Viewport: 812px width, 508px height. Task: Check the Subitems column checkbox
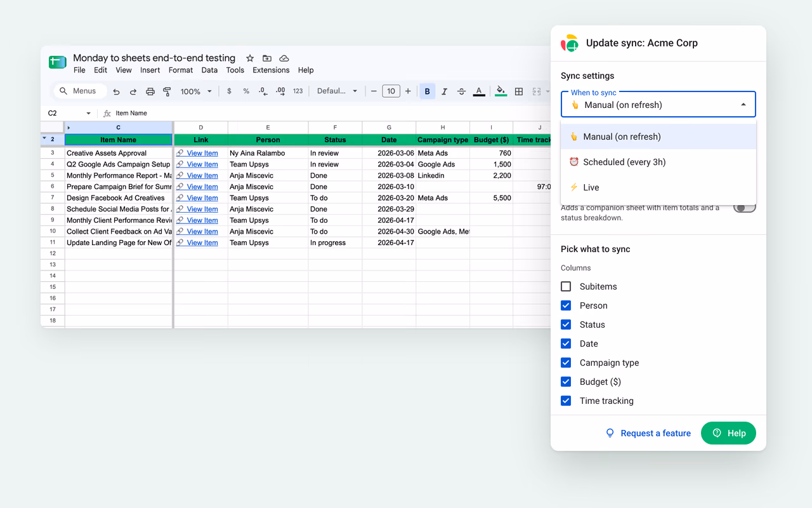click(x=566, y=286)
